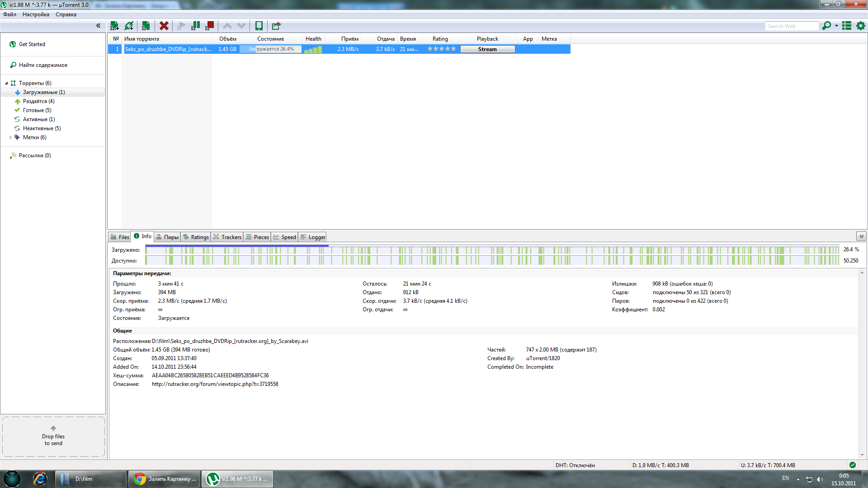
Task: Click the red Stop Torrent icon
Action: pyautogui.click(x=210, y=26)
